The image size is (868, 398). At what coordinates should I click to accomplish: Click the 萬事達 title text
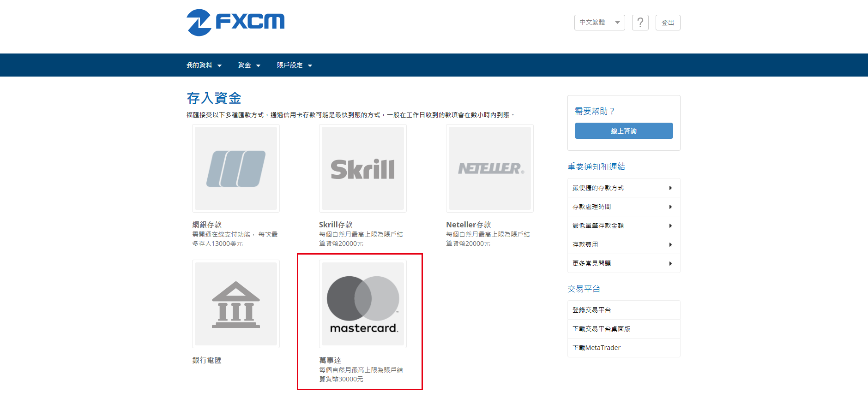330,360
